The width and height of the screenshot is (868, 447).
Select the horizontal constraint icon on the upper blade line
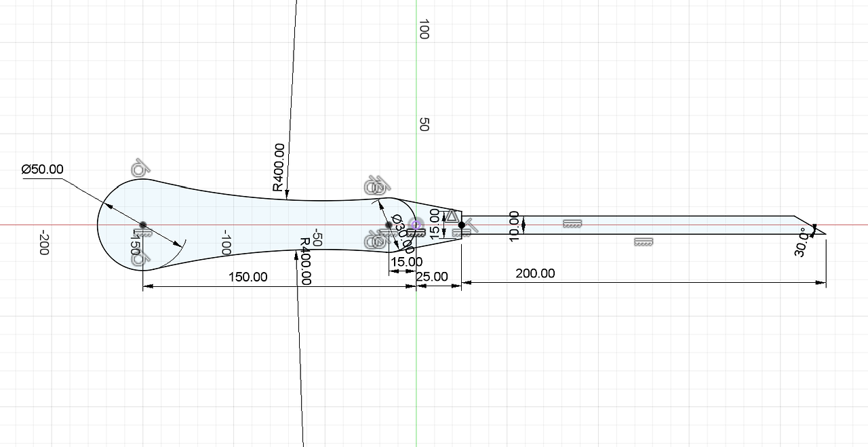click(572, 222)
